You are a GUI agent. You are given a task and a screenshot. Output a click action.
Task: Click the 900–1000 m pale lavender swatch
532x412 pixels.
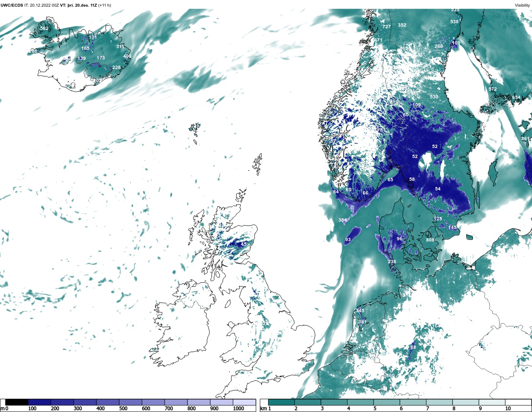pos(222,402)
